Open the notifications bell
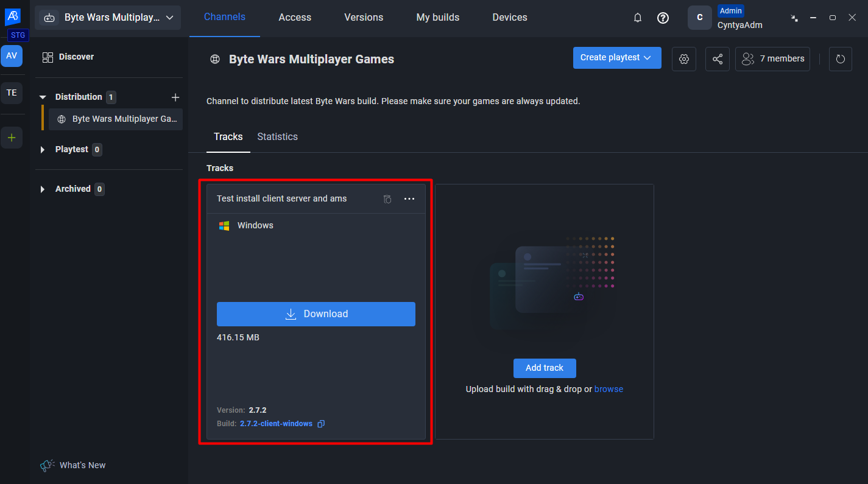 pos(638,18)
